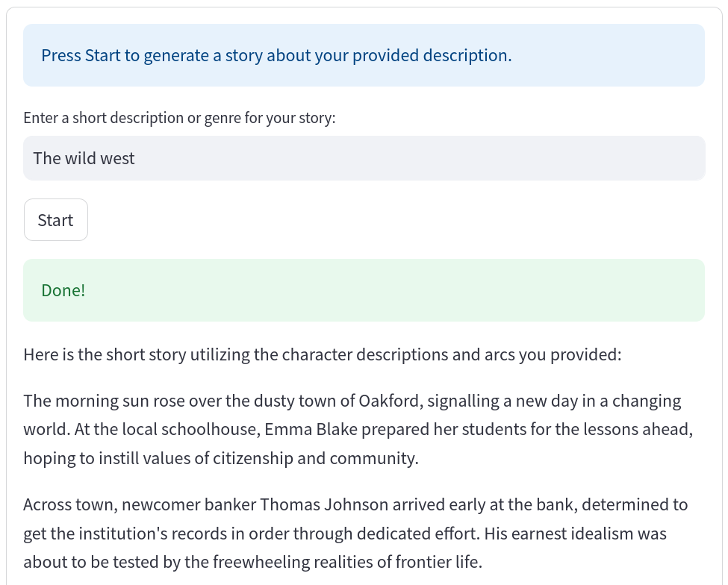The width and height of the screenshot is (728, 585).
Task: Focus the story description text field
Action: click(364, 158)
